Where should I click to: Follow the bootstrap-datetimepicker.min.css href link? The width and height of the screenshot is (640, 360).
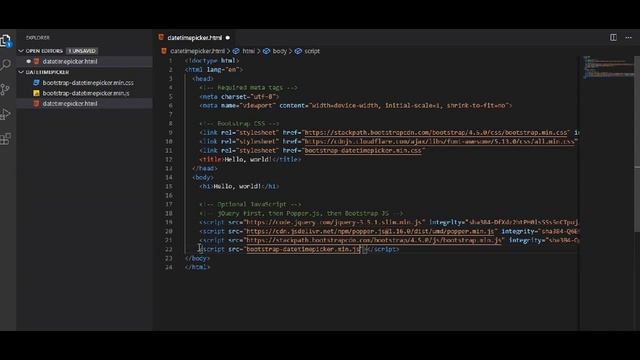coord(362,150)
